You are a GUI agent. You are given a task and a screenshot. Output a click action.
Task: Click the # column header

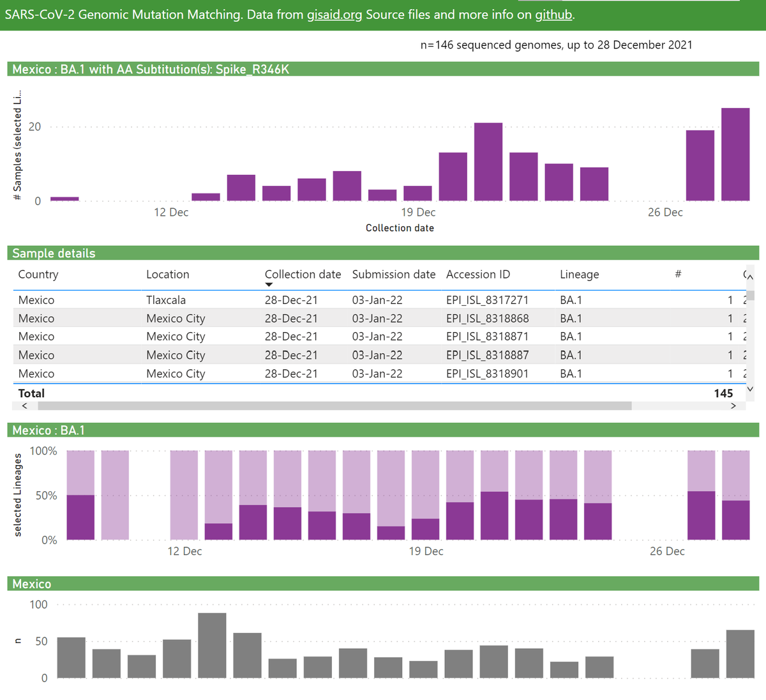(678, 275)
